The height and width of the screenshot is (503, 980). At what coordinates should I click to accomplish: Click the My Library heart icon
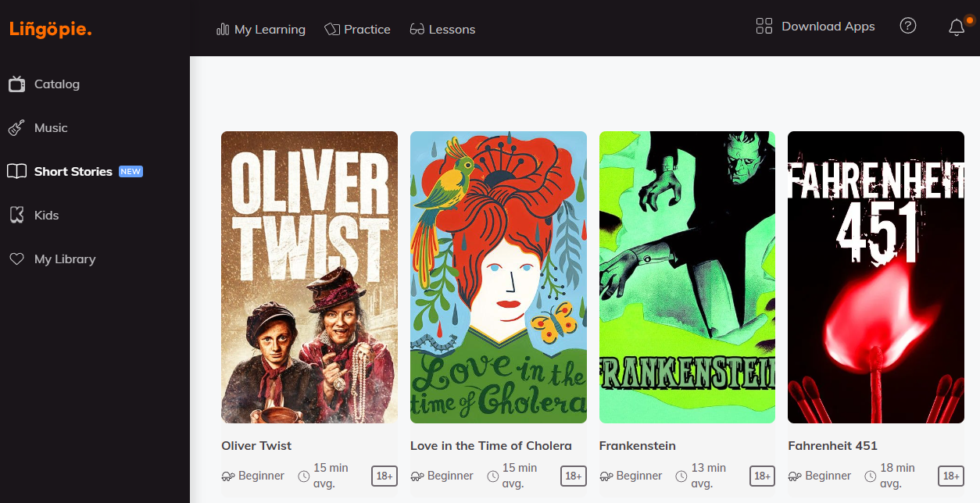pyautogui.click(x=16, y=259)
